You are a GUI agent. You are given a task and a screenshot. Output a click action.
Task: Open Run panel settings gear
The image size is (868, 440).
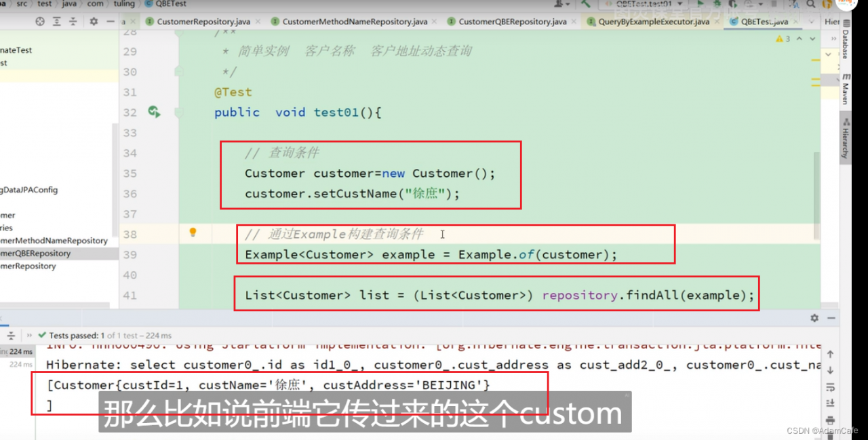point(814,318)
